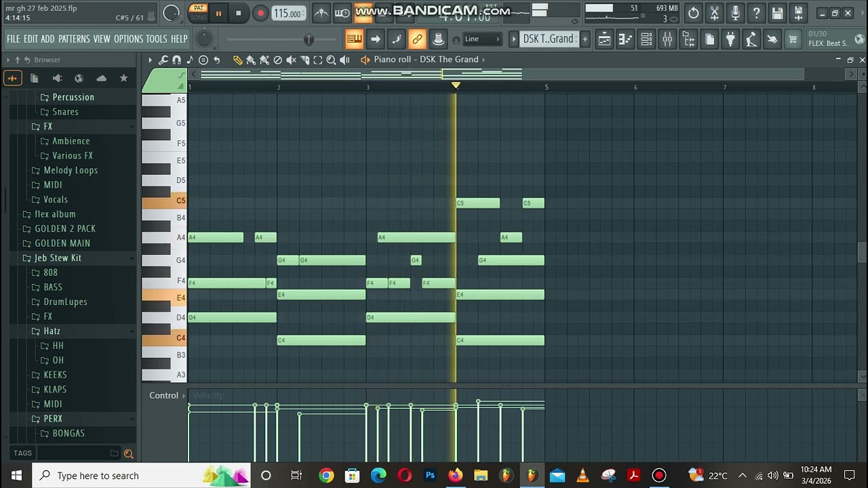The width and height of the screenshot is (868, 488).
Task: Open the shopping cart content library icon
Action: coord(792,39)
